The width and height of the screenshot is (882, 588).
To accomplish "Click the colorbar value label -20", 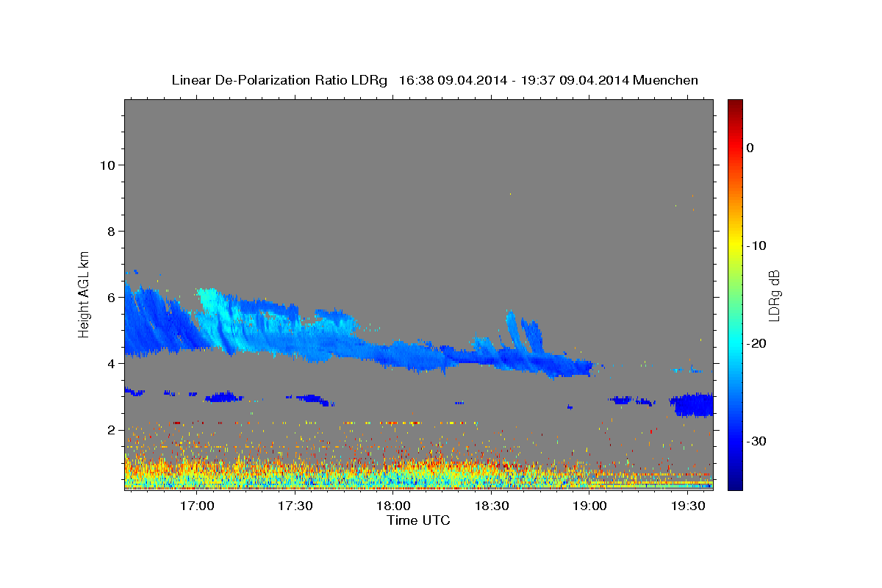I will point(757,343).
